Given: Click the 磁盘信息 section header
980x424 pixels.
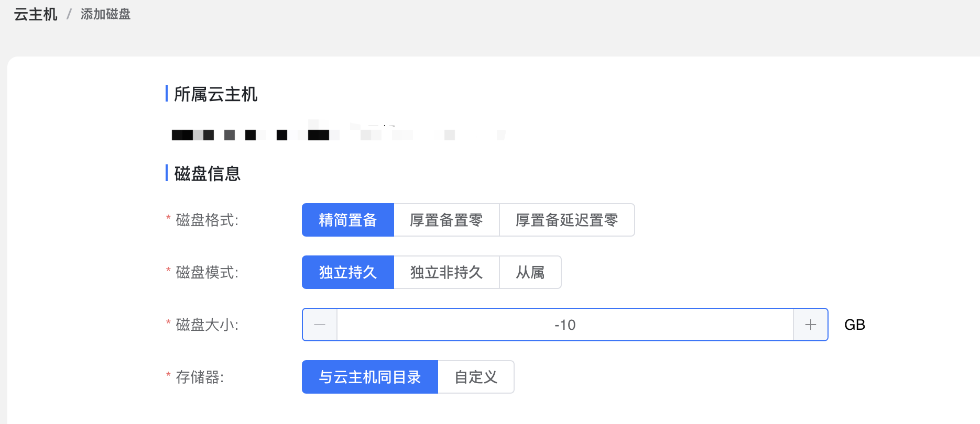Looking at the screenshot, I should coord(207,174).
